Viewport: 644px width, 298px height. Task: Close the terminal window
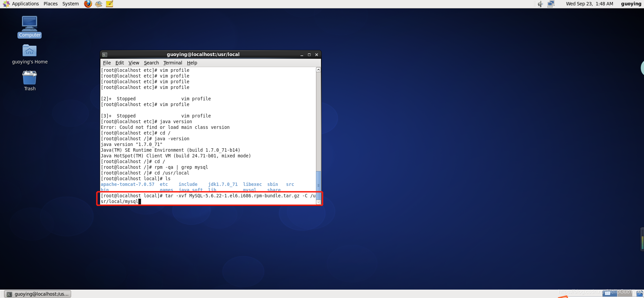(317, 55)
